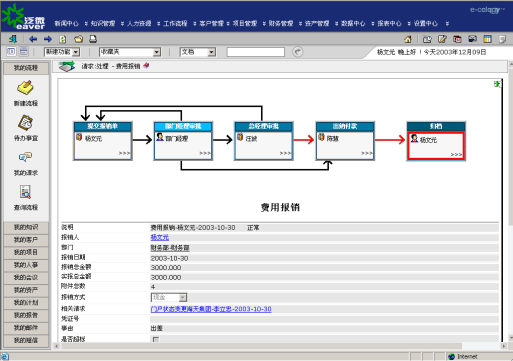Select the 我的知识 sidebar section
The height and width of the screenshot is (361, 513).
[26, 227]
